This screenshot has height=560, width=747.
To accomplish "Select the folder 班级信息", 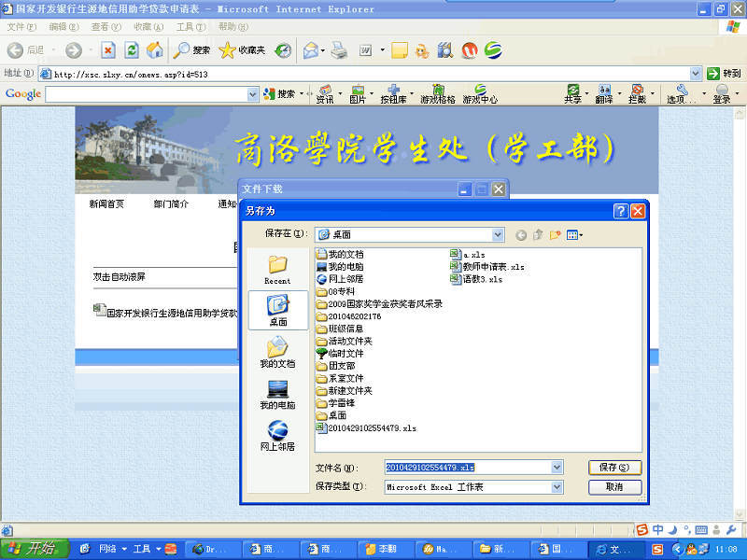I will [345, 329].
